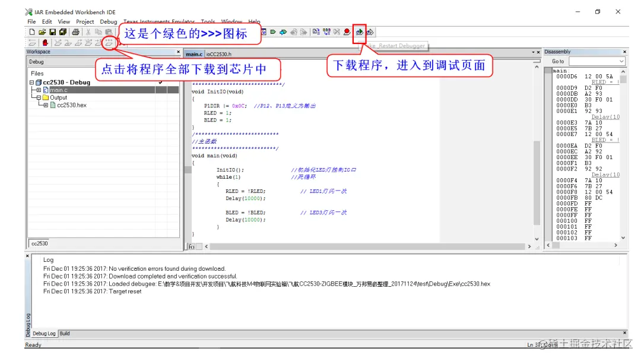
Task: Click the Download and Debug icon
Action: click(x=359, y=32)
